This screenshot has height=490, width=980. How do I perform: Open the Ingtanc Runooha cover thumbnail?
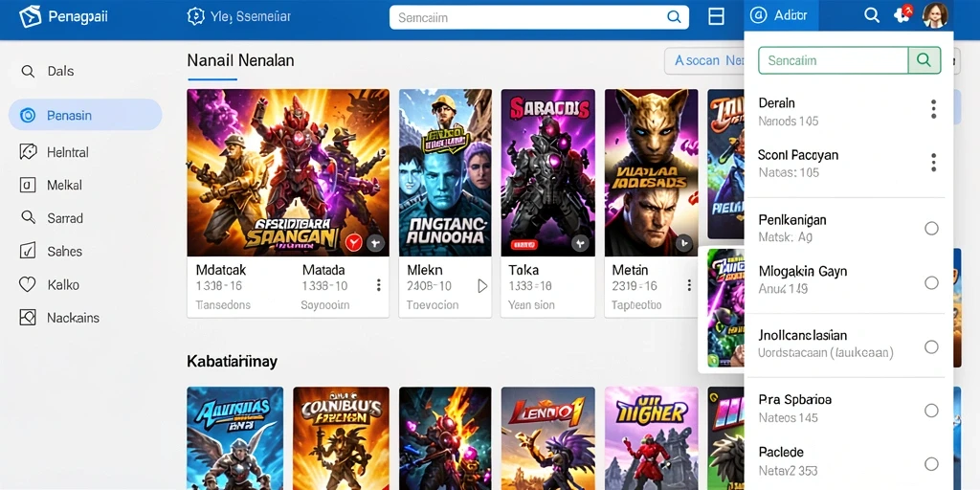pyautogui.click(x=445, y=172)
